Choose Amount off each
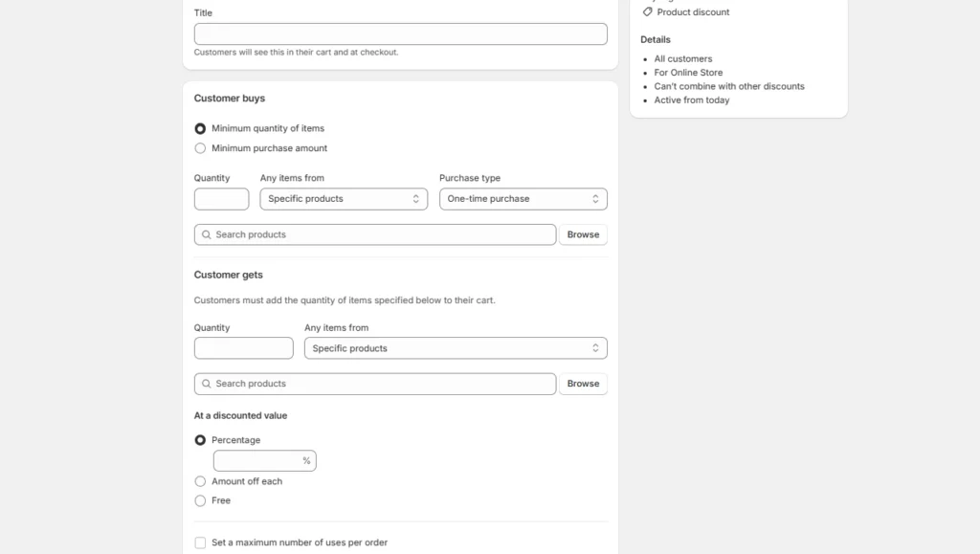 click(200, 481)
